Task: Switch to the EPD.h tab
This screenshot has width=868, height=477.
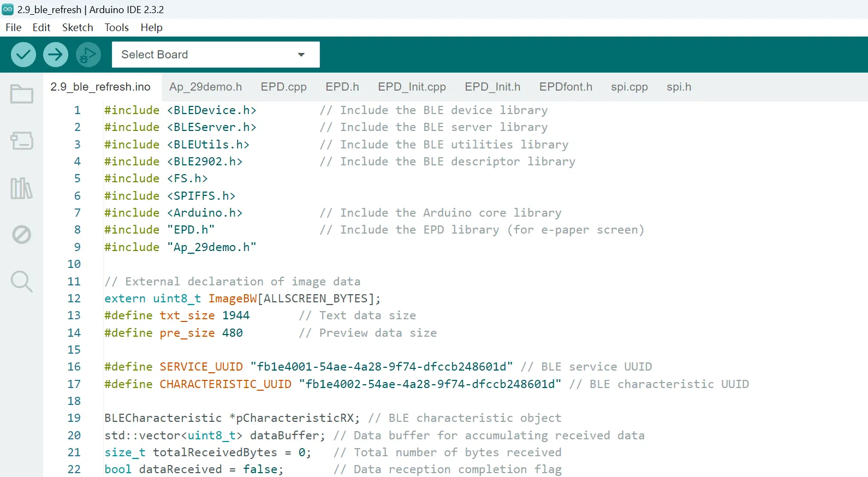Action: coord(342,87)
